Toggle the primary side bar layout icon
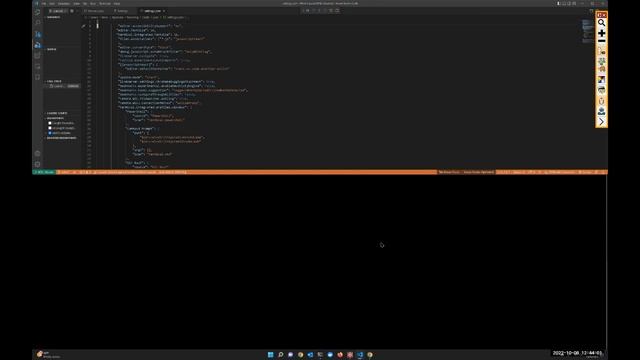 point(558,3)
